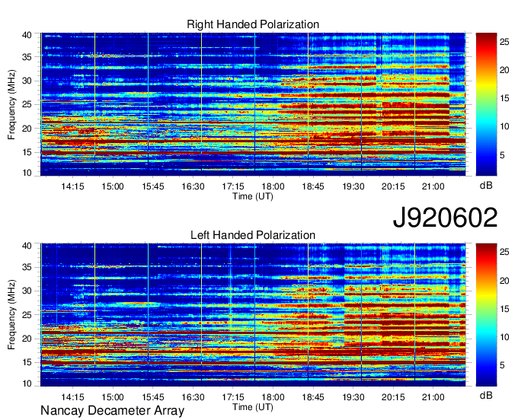The height and width of the screenshot is (420, 518).
Task: Click the Left Handed panel's dB color bar
Action: click(x=486, y=315)
